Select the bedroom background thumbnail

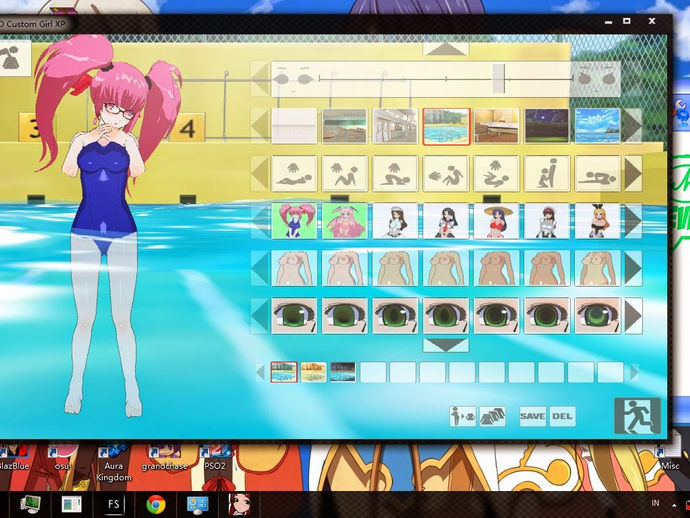point(496,126)
